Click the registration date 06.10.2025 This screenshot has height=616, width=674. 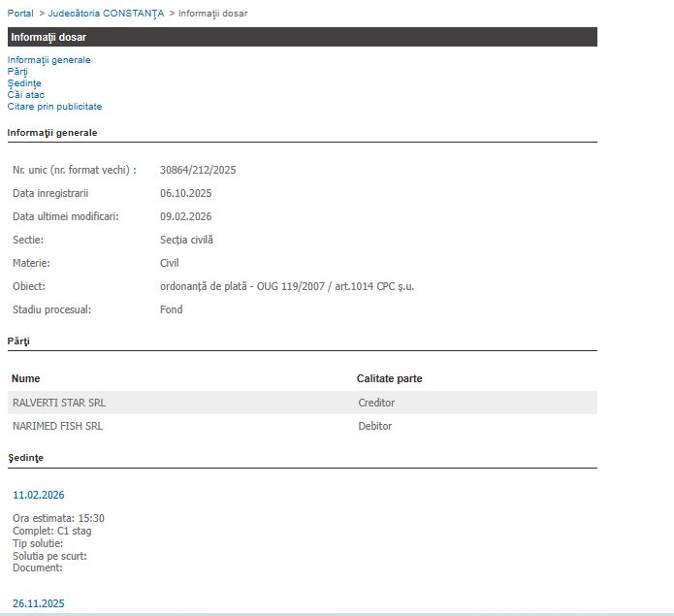point(185,193)
